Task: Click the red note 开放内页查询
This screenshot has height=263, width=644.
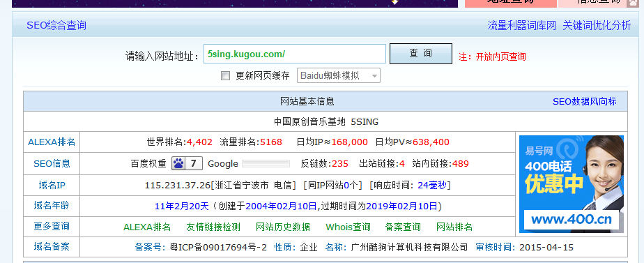Action: click(x=500, y=57)
